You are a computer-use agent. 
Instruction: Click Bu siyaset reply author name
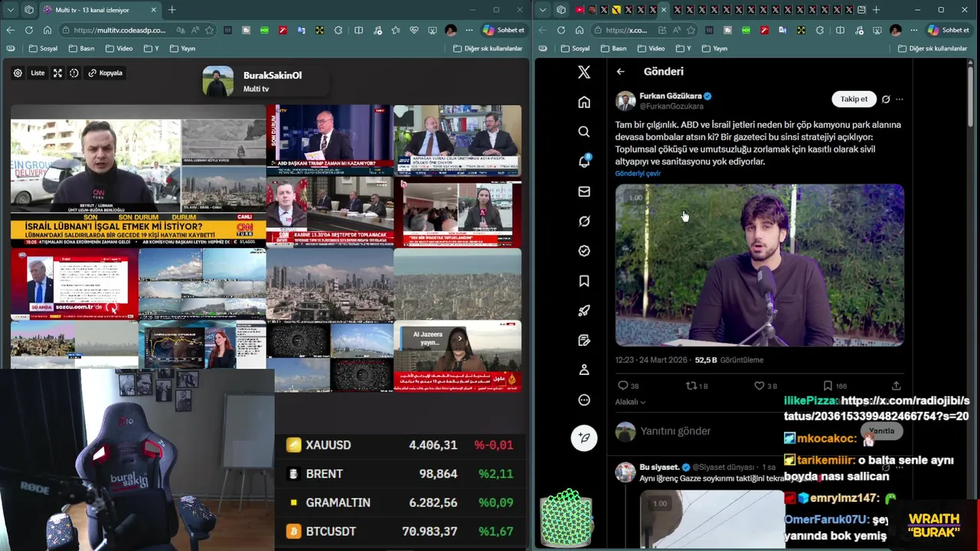[660, 467]
